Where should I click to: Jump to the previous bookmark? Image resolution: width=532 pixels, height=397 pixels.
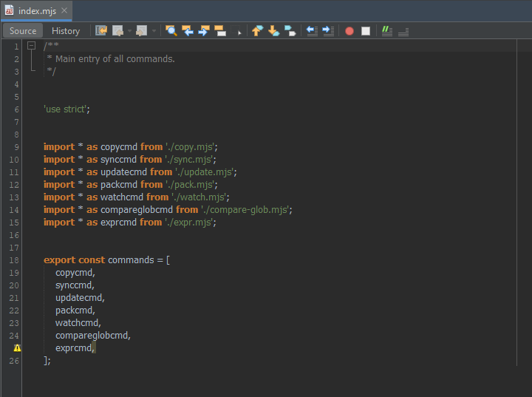(257, 31)
